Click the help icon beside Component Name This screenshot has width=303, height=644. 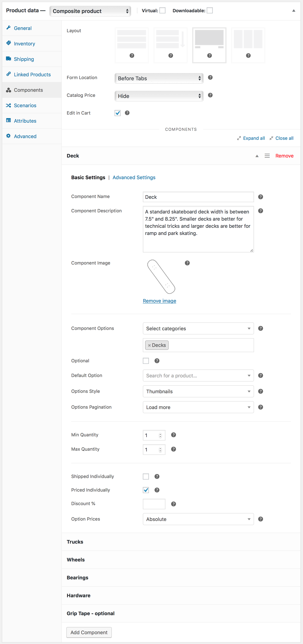pos(260,197)
